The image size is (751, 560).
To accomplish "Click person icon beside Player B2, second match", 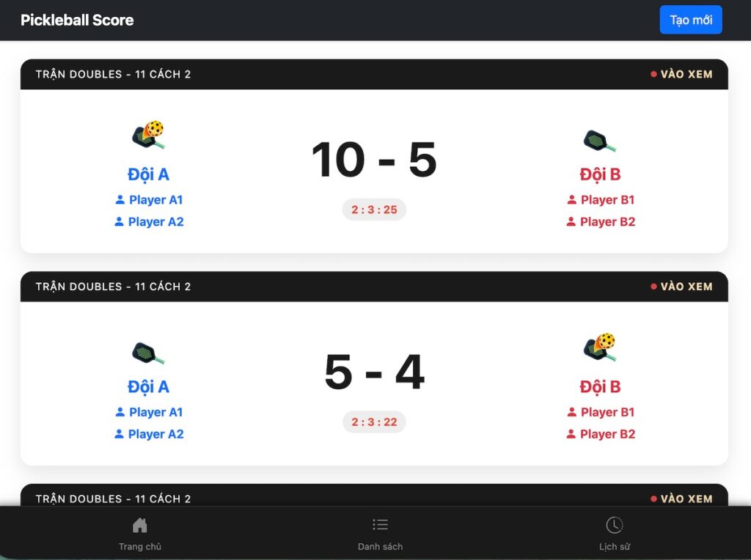I will 571,434.
